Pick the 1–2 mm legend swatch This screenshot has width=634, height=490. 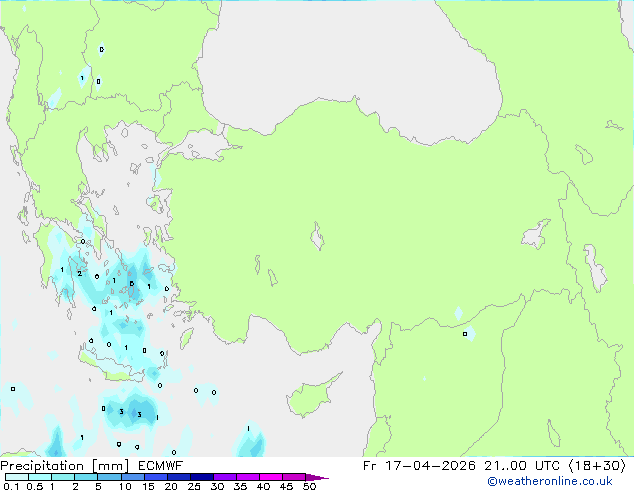(63, 477)
